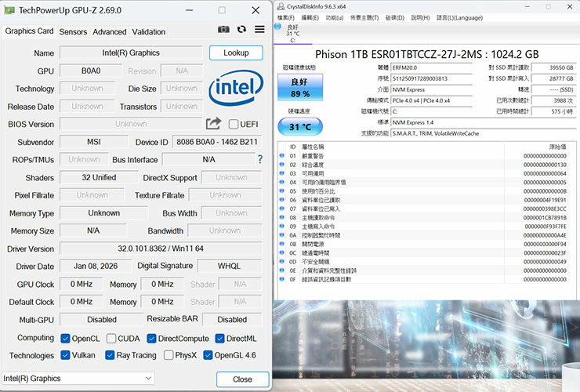Image resolution: width=580 pixels, height=392 pixels.
Task: Switch to the Advanced tab in GPU-Z
Action: pyautogui.click(x=110, y=32)
